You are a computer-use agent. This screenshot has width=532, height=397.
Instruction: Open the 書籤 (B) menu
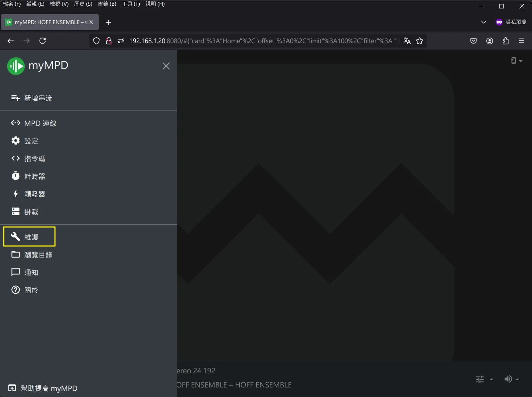[x=107, y=4]
